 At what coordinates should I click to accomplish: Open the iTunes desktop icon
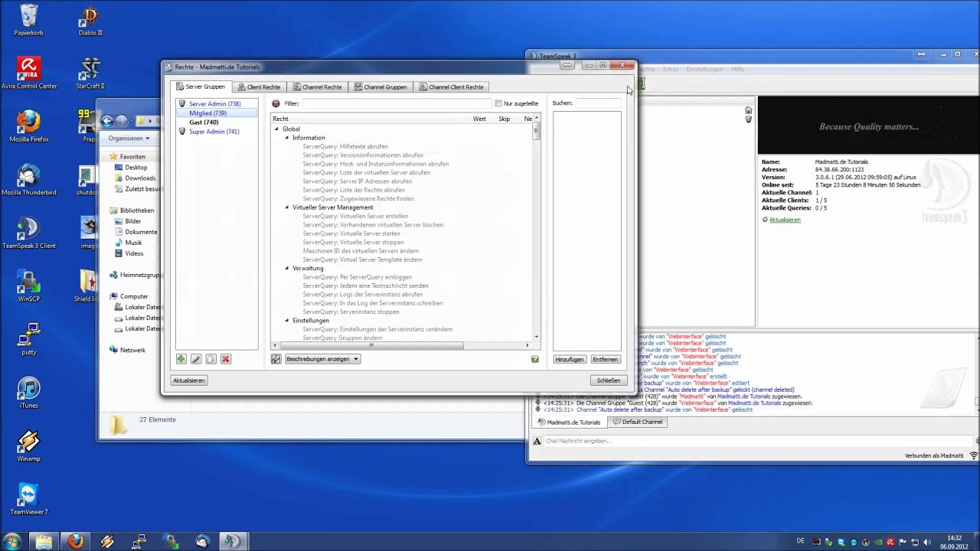[29, 392]
